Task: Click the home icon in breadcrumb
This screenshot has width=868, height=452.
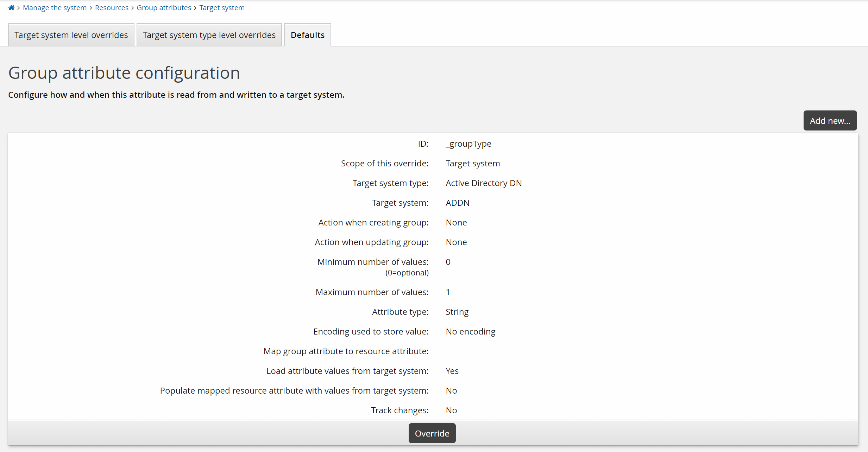Action: pos(11,8)
